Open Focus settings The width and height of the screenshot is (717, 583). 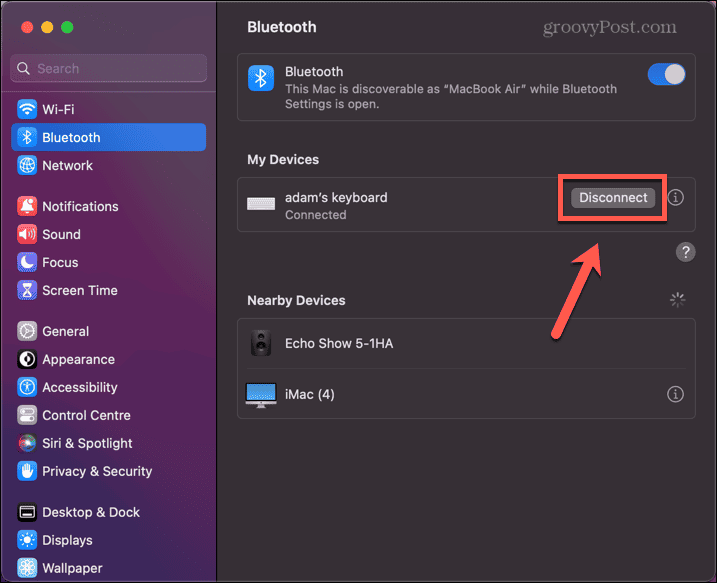click(108, 262)
